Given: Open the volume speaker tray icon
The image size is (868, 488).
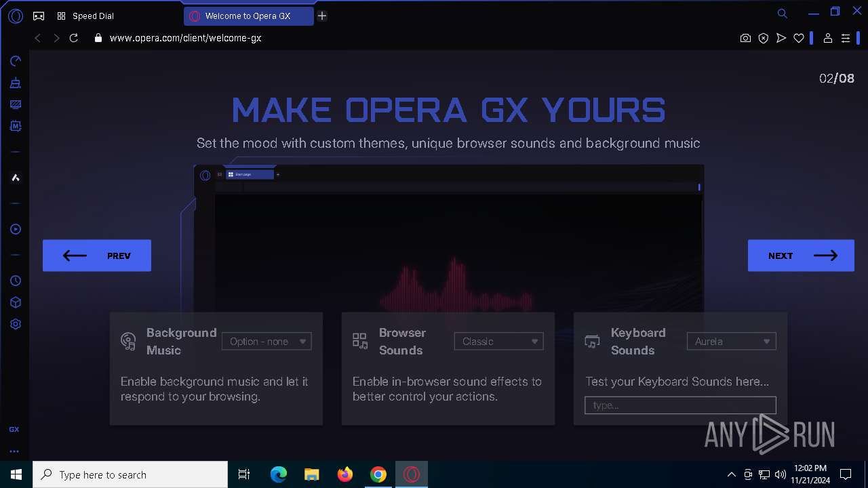Looking at the screenshot, I should [780, 474].
